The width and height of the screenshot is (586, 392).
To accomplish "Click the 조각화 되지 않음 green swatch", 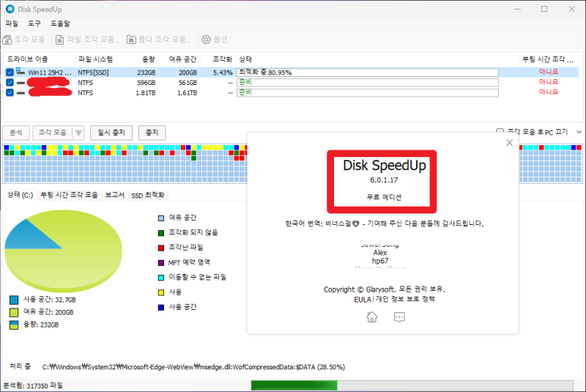I will pyautogui.click(x=161, y=233).
